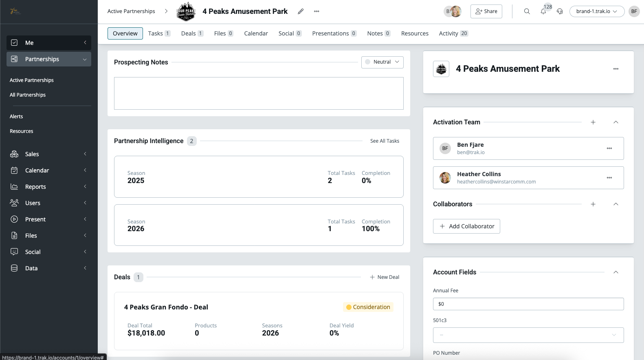Open options for Heather Collins
The width and height of the screenshot is (644, 360).
(x=609, y=178)
